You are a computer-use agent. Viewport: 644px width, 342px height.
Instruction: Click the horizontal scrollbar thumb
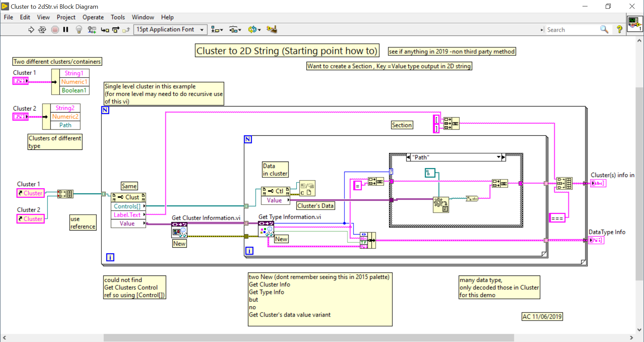pos(309,338)
